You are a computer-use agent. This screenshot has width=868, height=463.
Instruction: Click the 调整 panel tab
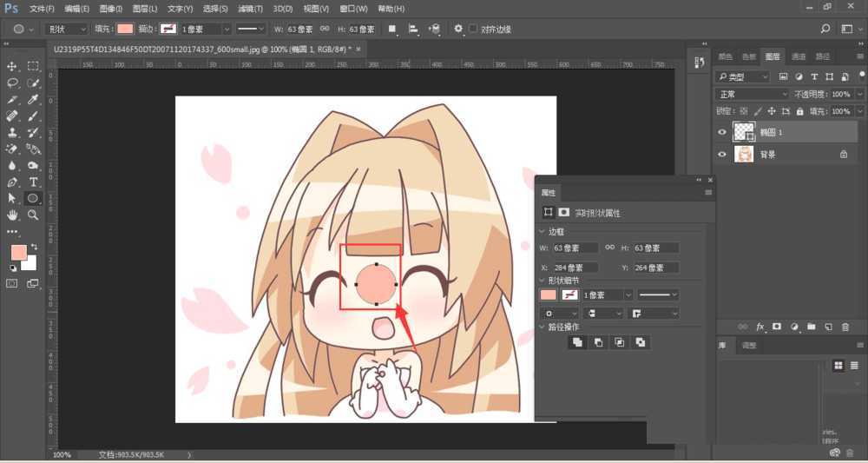[749, 346]
